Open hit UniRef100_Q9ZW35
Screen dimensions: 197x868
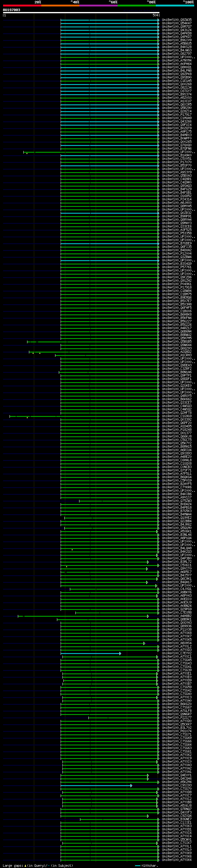(177, 20)
